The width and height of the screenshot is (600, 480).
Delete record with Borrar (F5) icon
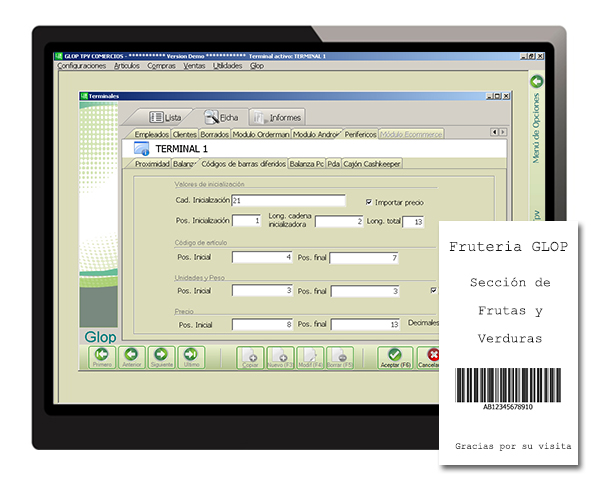tap(340, 358)
